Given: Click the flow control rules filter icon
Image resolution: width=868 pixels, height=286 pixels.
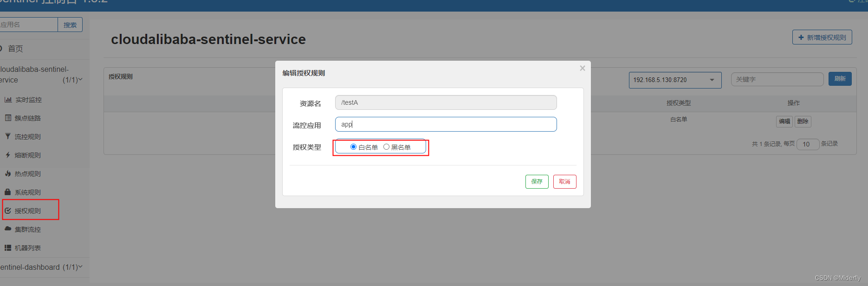Looking at the screenshot, I should 8,136.
